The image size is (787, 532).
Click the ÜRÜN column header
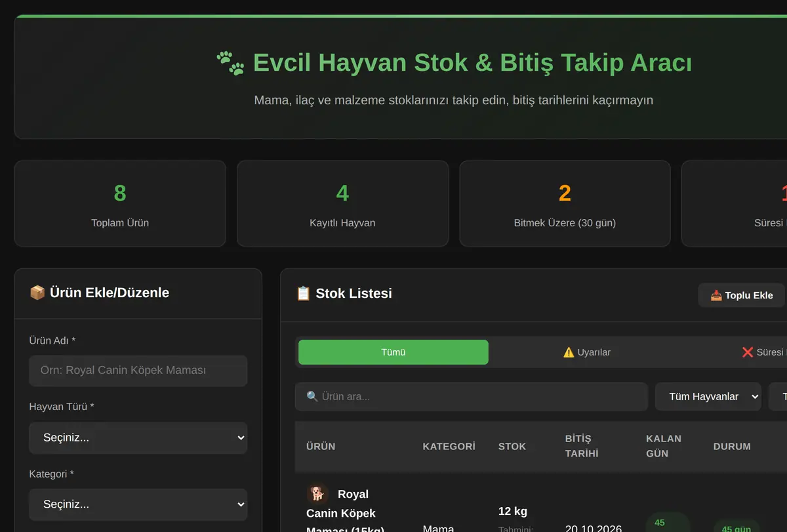coord(321,446)
